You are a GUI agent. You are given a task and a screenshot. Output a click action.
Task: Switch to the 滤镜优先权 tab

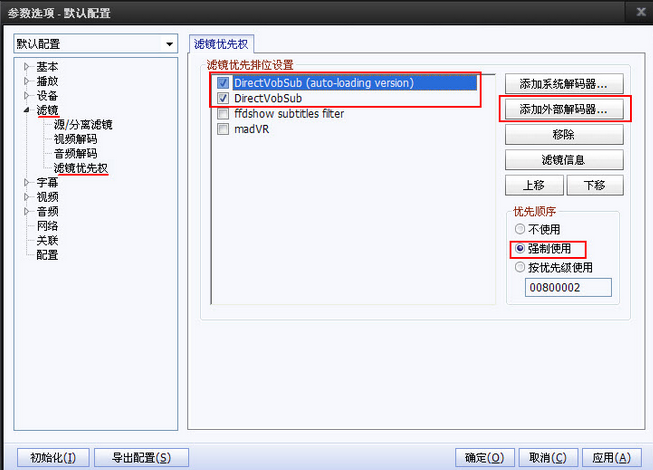(221, 44)
